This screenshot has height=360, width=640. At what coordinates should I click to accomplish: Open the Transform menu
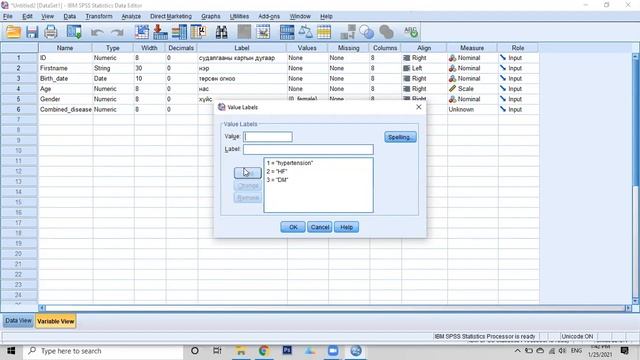click(x=99, y=16)
